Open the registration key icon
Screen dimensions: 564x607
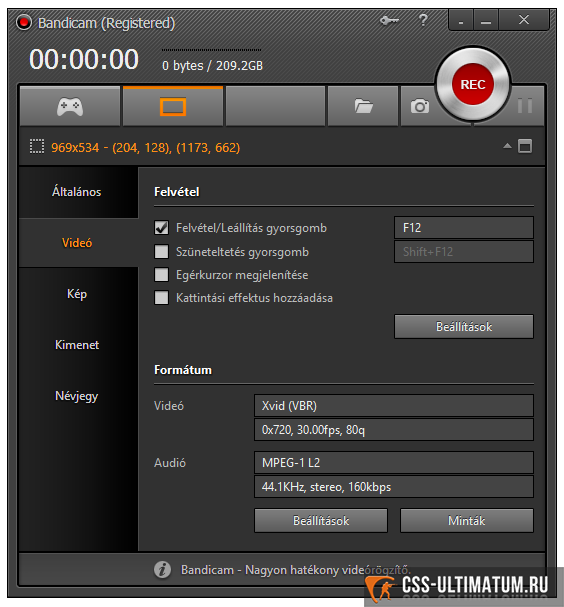[389, 20]
